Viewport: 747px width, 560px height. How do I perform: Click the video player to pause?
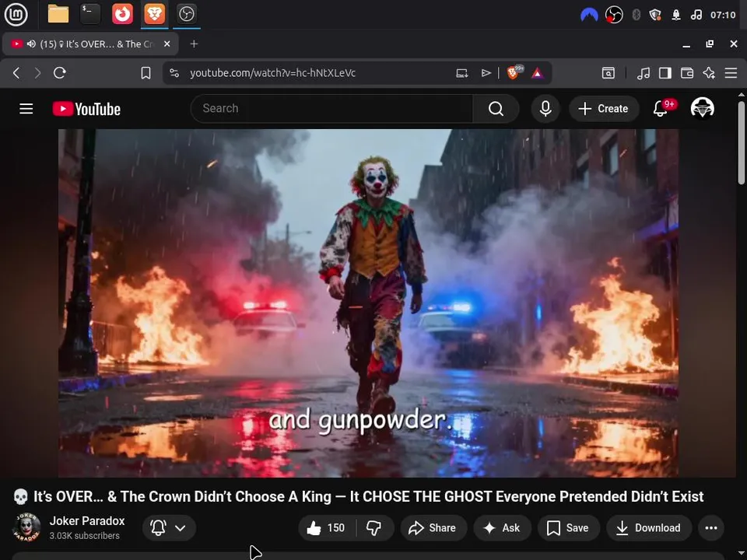pyautogui.click(x=368, y=303)
